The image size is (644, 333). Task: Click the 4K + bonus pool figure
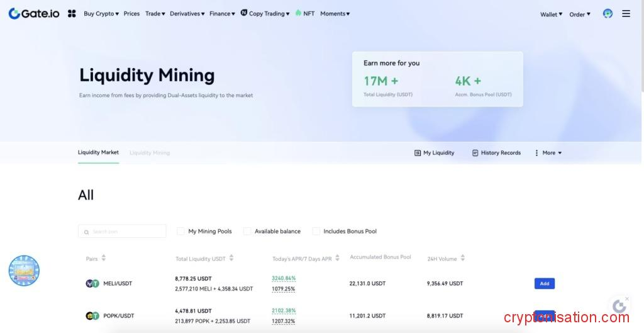click(x=468, y=81)
